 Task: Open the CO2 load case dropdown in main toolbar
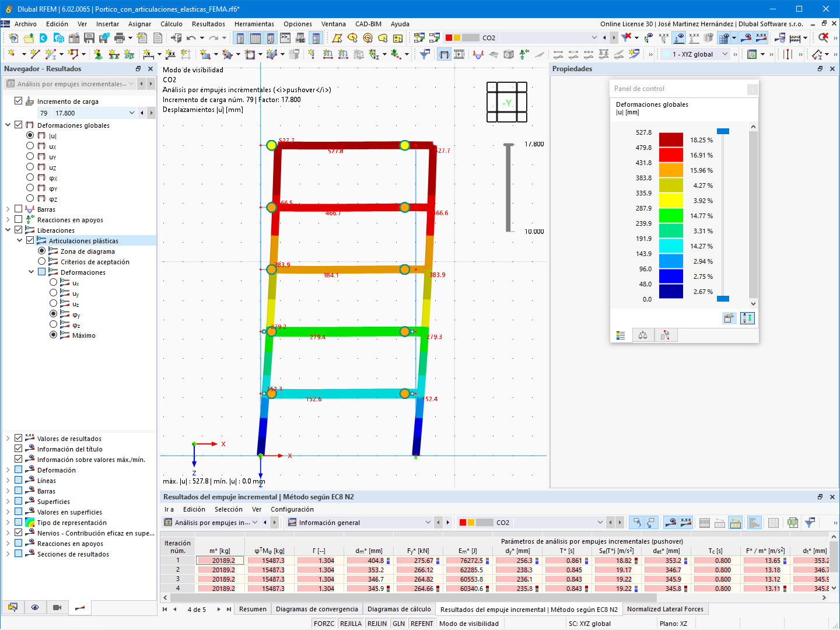594,38
